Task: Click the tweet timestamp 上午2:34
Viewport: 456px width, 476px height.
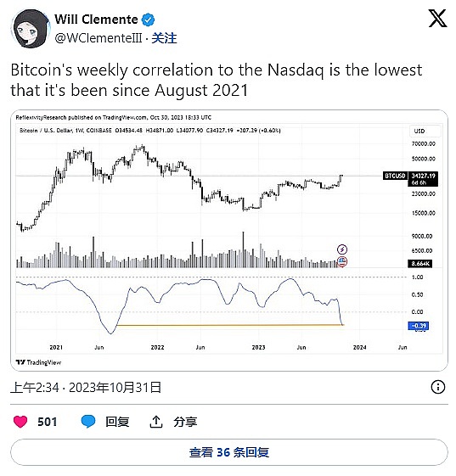Action: pyautogui.click(x=35, y=388)
